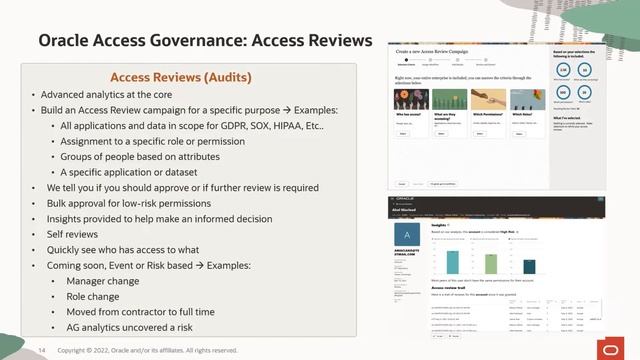
Task: Click slide title 'Oracle Access Governance: Access Reviews'
Action: [x=205, y=40]
